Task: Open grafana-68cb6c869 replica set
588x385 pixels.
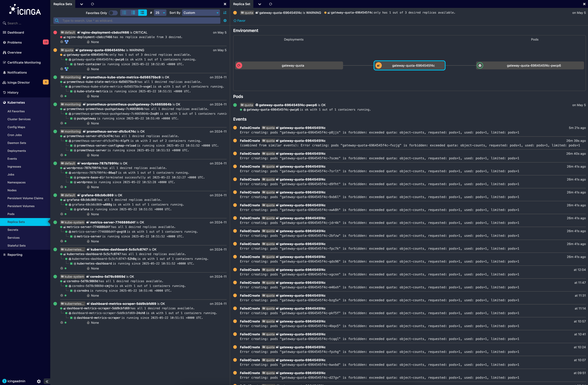Action: 97,195
